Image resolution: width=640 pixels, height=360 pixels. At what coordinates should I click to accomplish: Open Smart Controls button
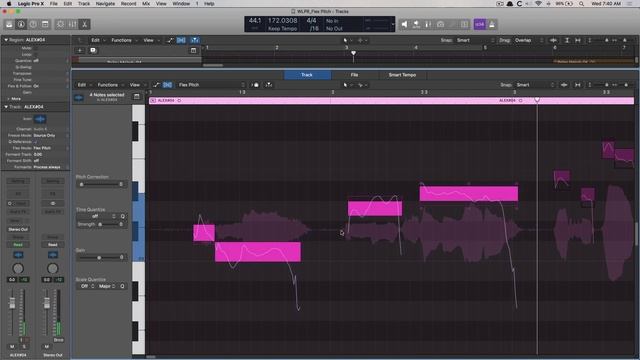point(60,24)
